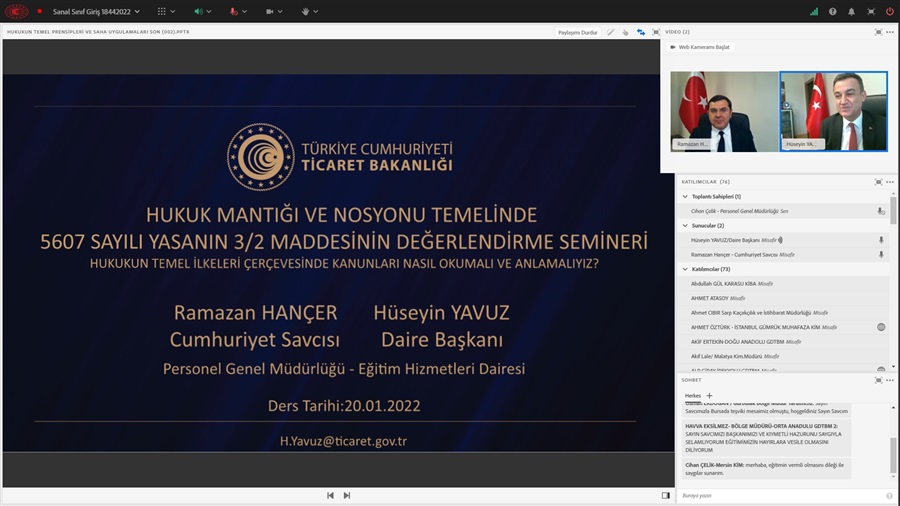Toggle the webcam in the top bar

270,11
